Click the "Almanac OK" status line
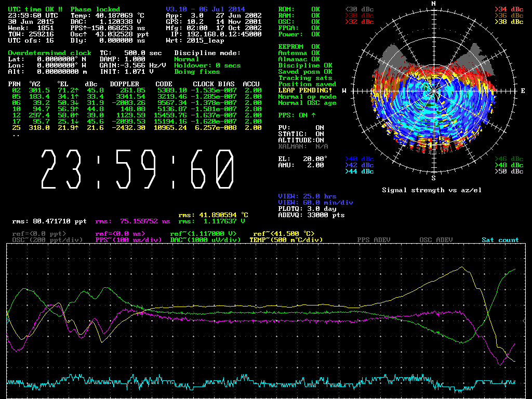Viewport: 532px width, 399px height. (299, 59)
